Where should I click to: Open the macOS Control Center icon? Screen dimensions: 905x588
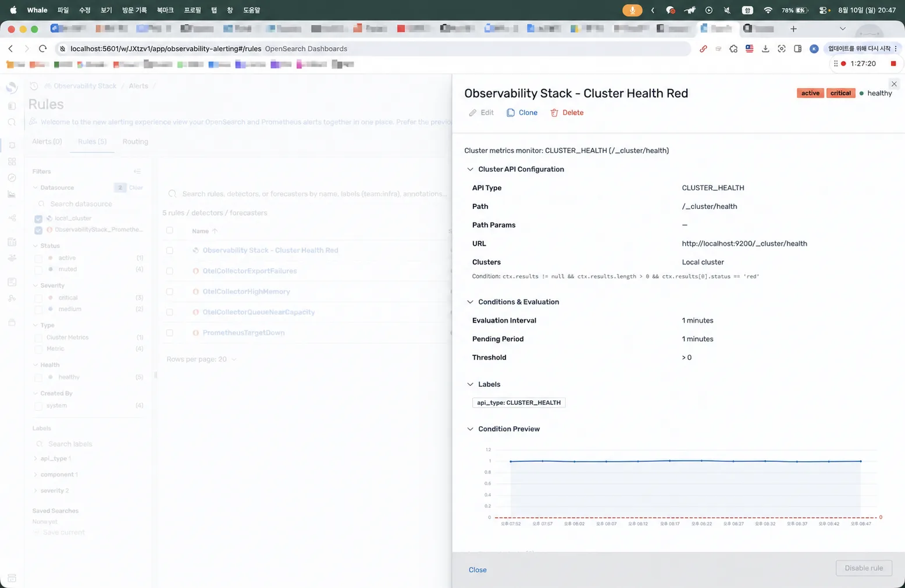823,10
